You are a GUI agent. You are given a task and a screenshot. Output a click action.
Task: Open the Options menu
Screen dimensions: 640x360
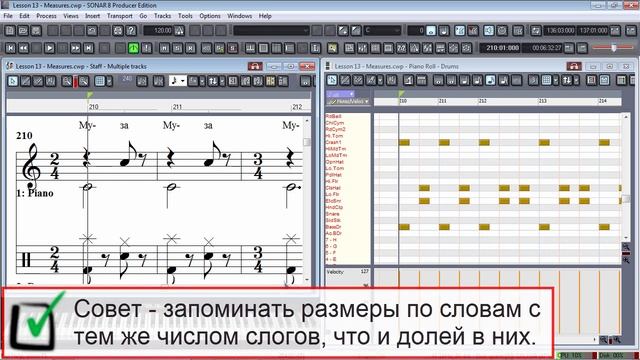210,16
